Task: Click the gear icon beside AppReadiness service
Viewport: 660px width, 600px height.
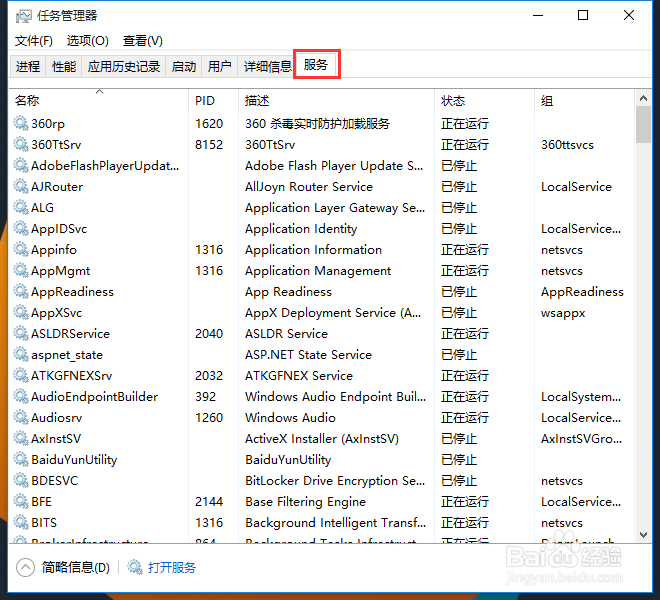Action: [x=21, y=291]
